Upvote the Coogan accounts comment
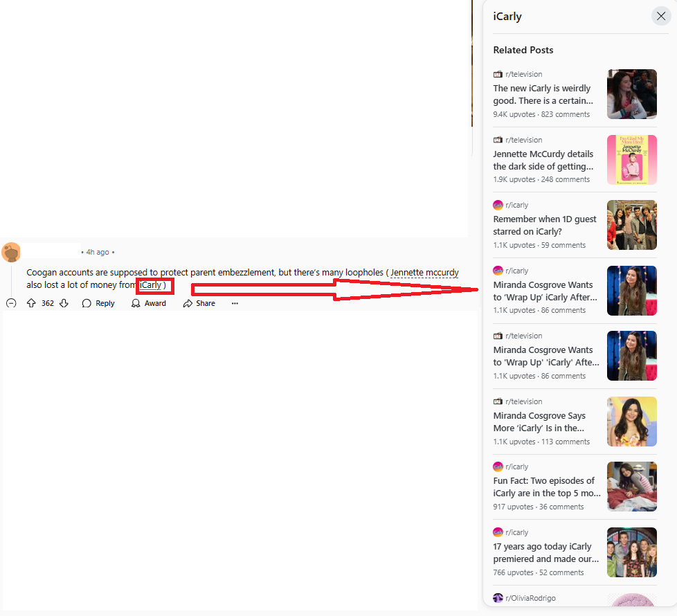 point(31,303)
